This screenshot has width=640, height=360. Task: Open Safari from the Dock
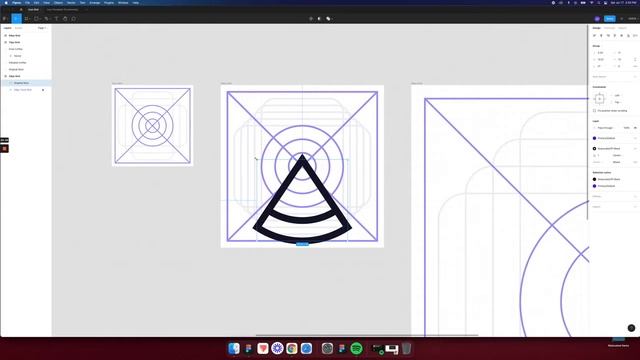click(307, 349)
